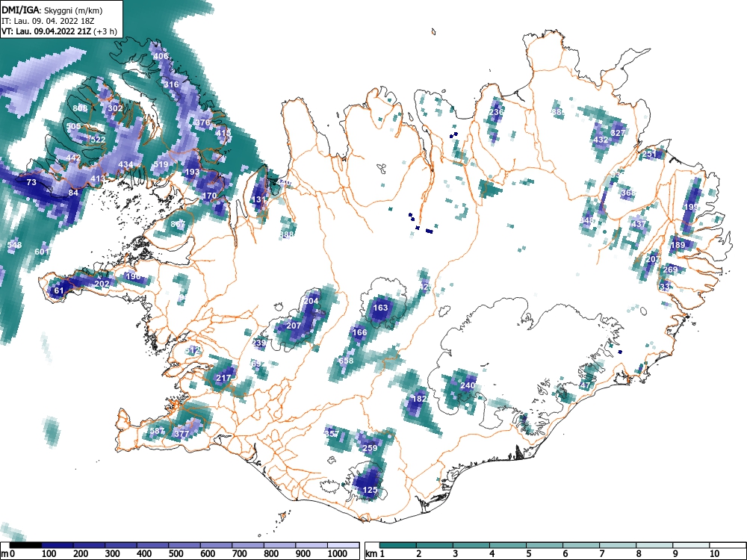Image resolution: width=747 pixels, height=560 pixels.
Task: Click the legend tick label '1000'
Action: pyautogui.click(x=338, y=554)
